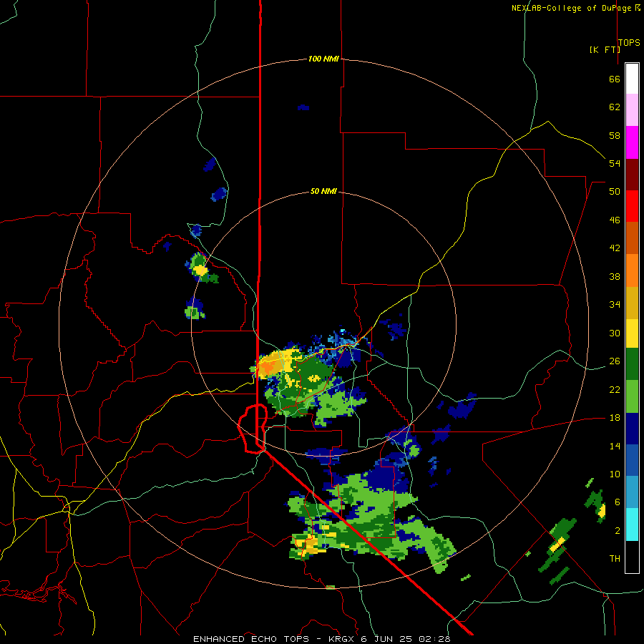Screen dimensions: 644x644
Task: Click the light blue 14 K FT swatch
Action: click(x=632, y=492)
